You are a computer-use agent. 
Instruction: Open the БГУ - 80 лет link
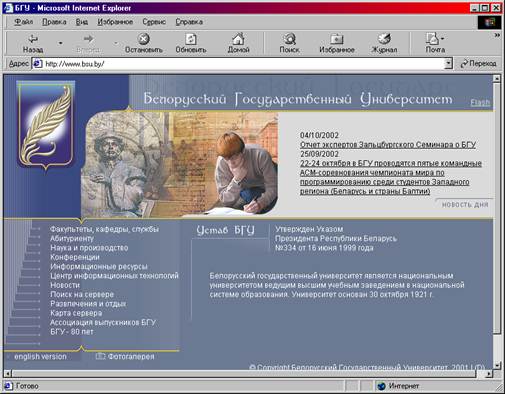click(x=72, y=332)
